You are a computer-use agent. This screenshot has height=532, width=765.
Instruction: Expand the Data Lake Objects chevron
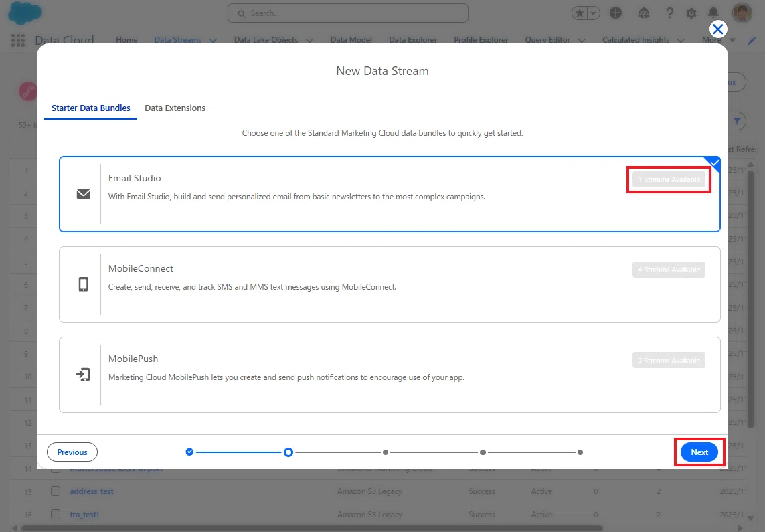point(309,40)
